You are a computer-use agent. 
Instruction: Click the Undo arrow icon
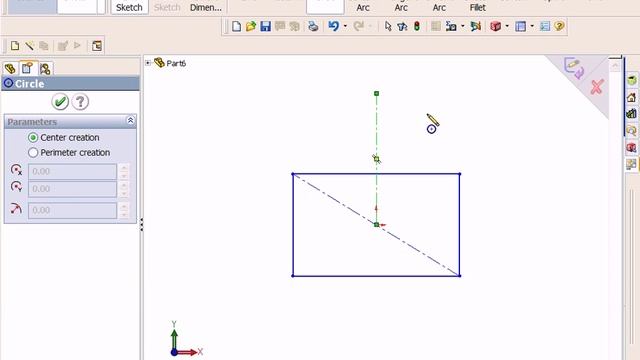pyautogui.click(x=333, y=27)
